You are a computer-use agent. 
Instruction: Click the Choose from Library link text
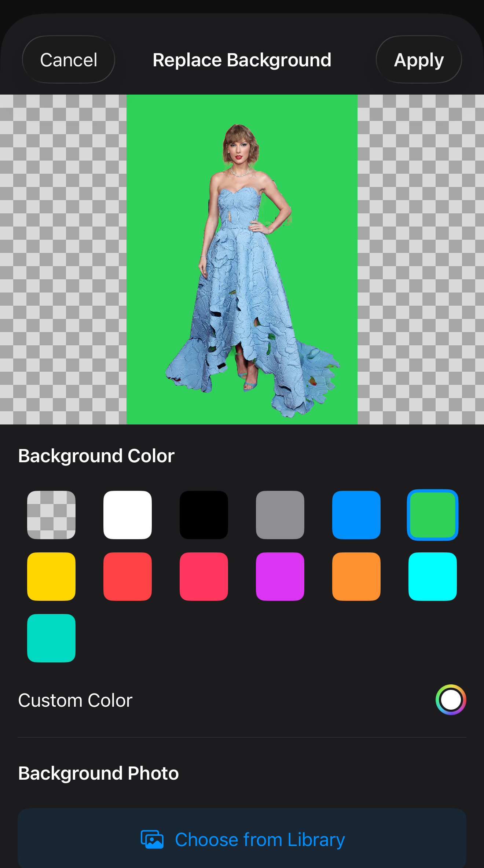coord(260,839)
